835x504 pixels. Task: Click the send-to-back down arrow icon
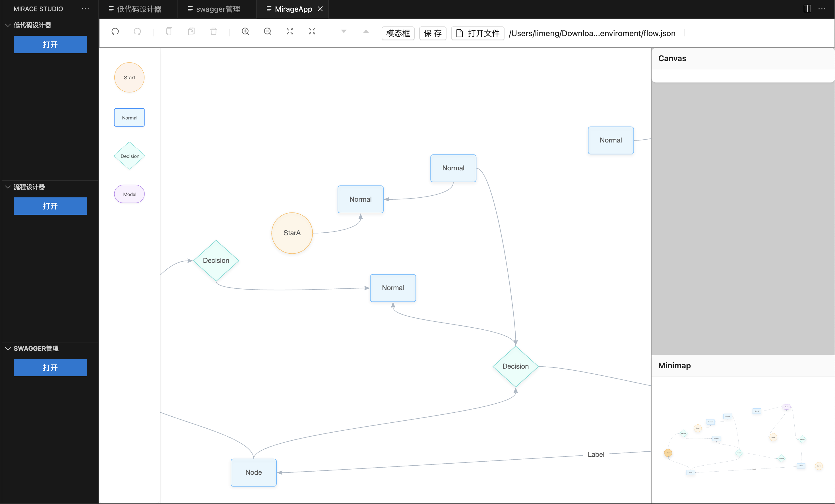click(344, 32)
